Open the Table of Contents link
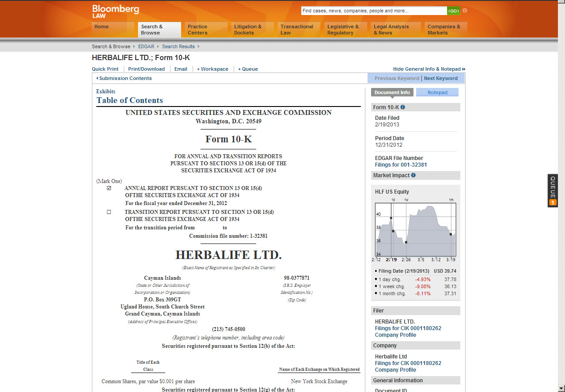This screenshot has height=392, width=565. tap(130, 100)
